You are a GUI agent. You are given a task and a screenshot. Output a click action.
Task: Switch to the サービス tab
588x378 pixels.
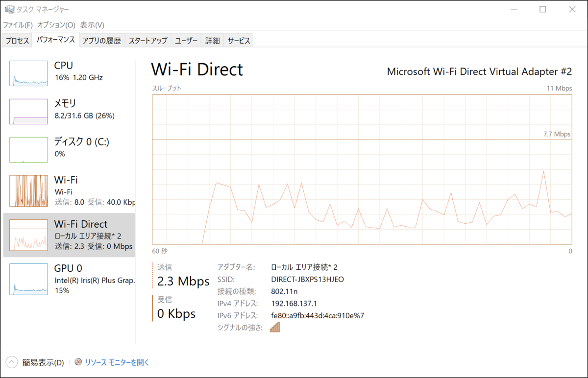coord(239,41)
